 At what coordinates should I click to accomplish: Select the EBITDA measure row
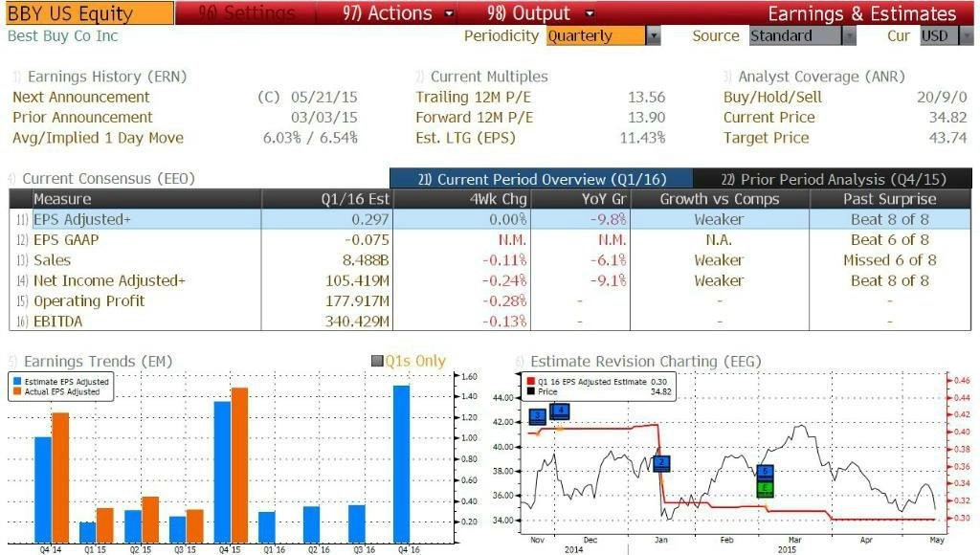point(490,322)
